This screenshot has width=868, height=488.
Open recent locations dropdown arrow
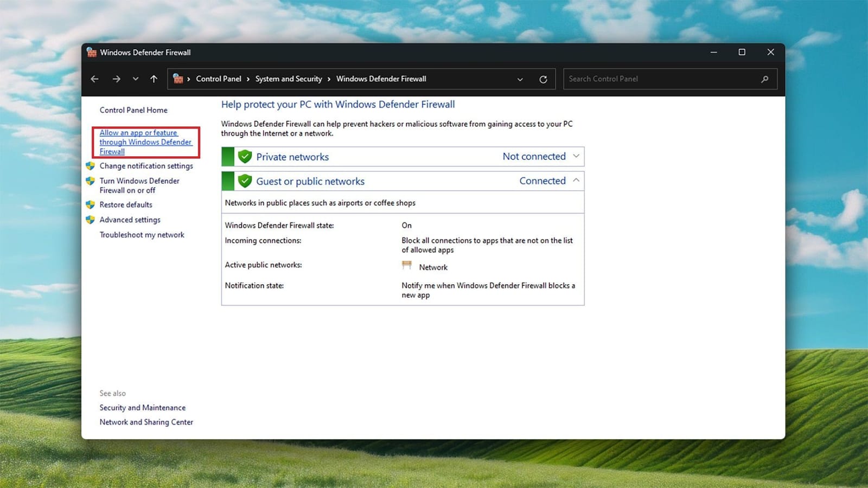click(136, 79)
